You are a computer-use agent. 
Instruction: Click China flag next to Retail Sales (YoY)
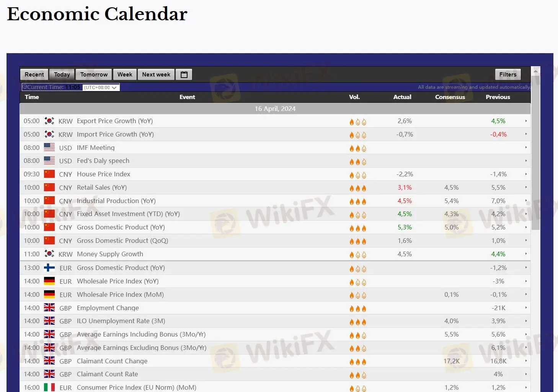pyautogui.click(x=49, y=187)
